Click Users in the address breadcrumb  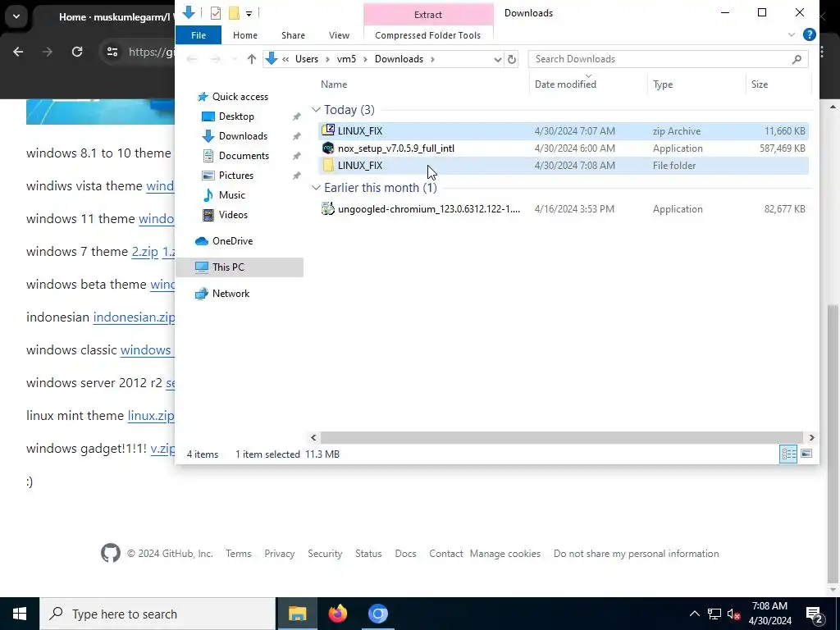(x=307, y=59)
